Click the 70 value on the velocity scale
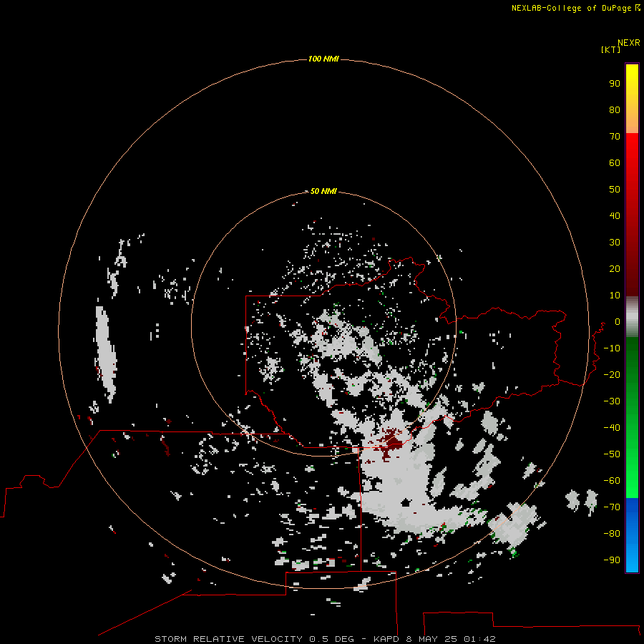The image size is (644, 644). (615, 137)
